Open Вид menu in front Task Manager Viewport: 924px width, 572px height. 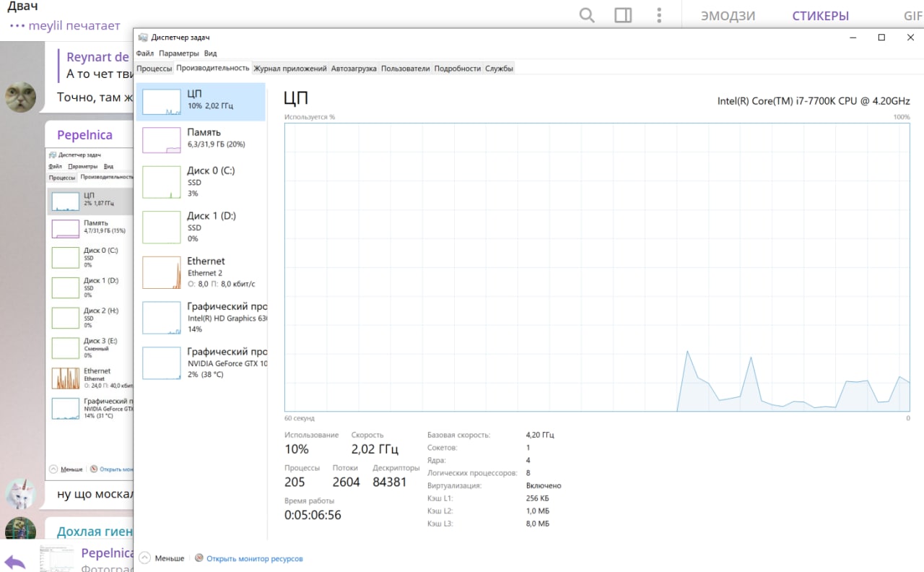[210, 53]
